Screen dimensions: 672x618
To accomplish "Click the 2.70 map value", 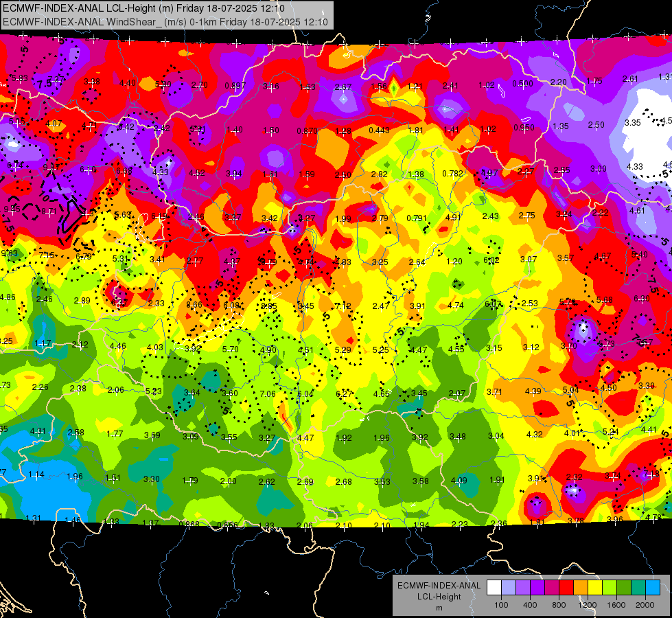I will [199, 85].
